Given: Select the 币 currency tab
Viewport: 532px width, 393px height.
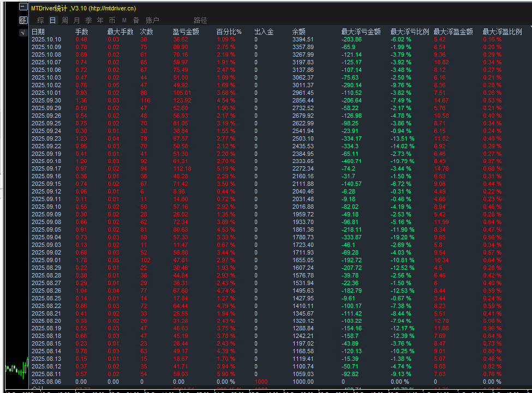Looking at the screenshot, I should pos(112,20).
